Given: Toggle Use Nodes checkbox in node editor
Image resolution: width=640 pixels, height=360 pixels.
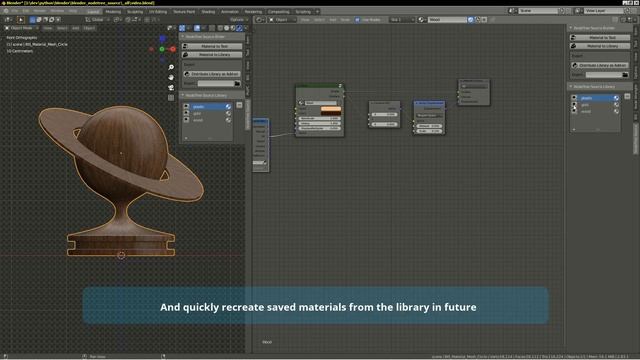Looking at the screenshot, I should click(x=358, y=20).
